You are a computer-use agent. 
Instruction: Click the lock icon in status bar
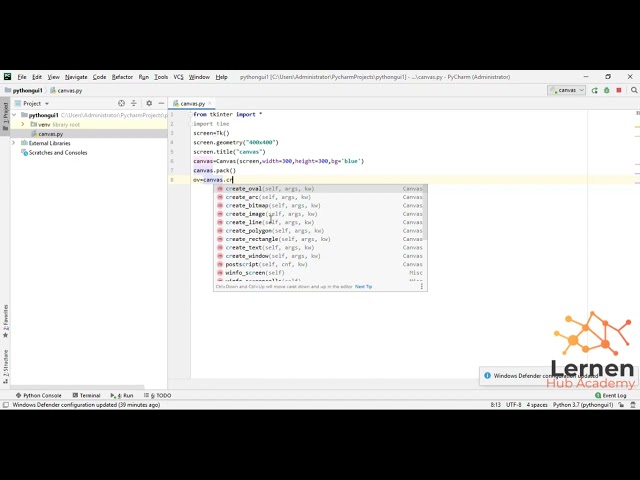pyautogui.click(x=621, y=405)
